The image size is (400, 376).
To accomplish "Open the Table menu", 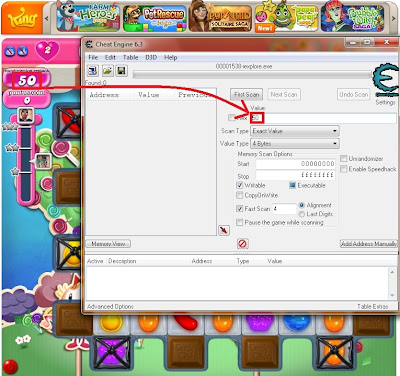I will pos(130,57).
